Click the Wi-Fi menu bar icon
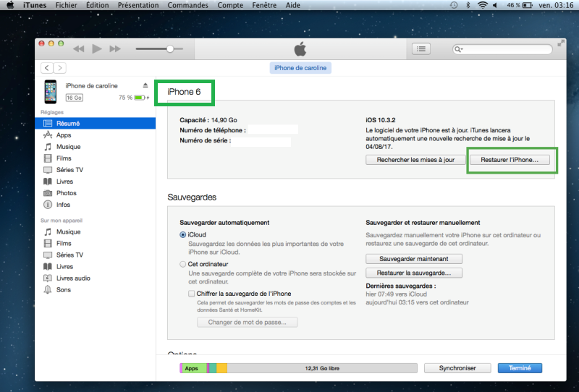 point(482,5)
